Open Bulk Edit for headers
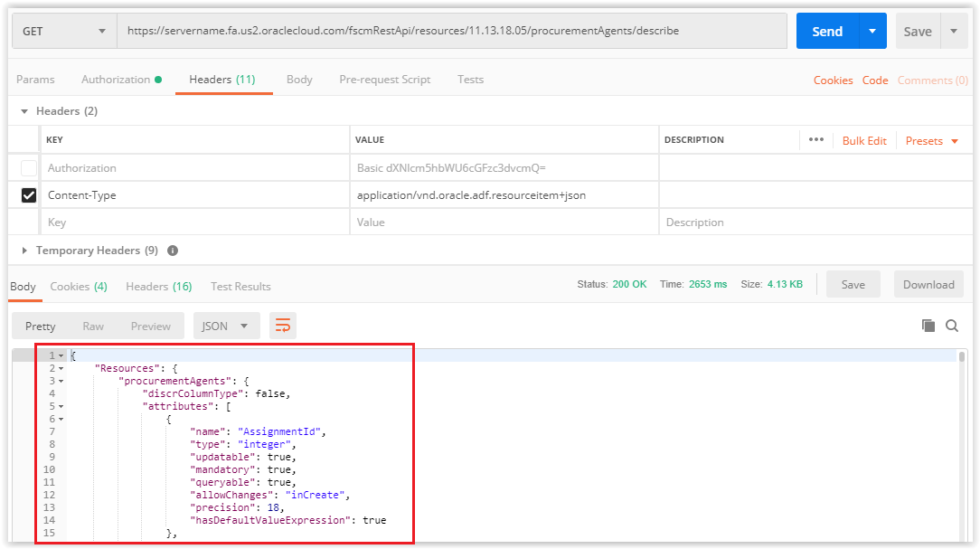This screenshot has width=980, height=549. [x=864, y=139]
